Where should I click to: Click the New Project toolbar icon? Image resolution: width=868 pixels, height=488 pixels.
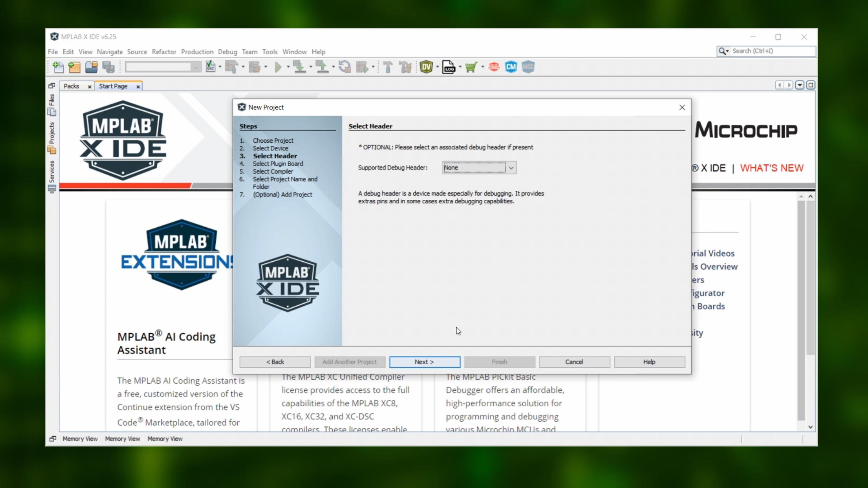pos(74,67)
